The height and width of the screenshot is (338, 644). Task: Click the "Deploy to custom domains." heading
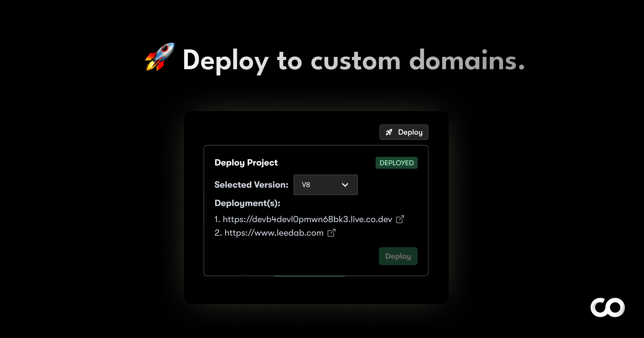[x=353, y=61]
